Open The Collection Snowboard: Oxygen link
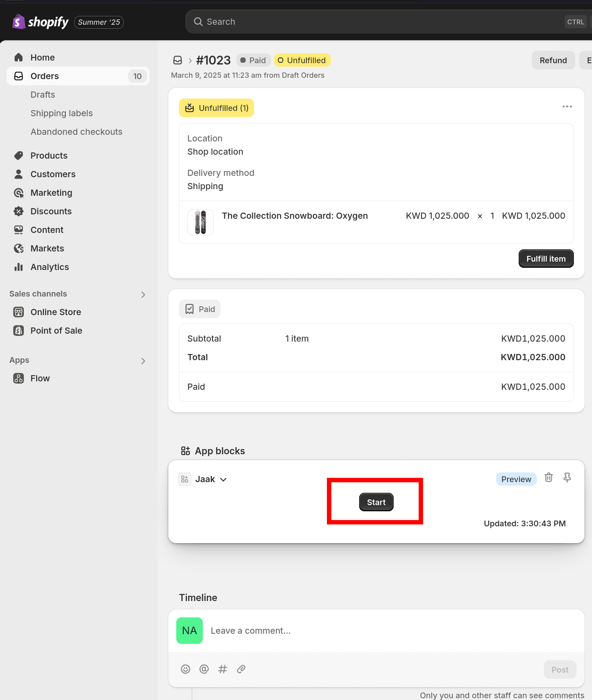592x700 pixels. (x=295, y=216)
